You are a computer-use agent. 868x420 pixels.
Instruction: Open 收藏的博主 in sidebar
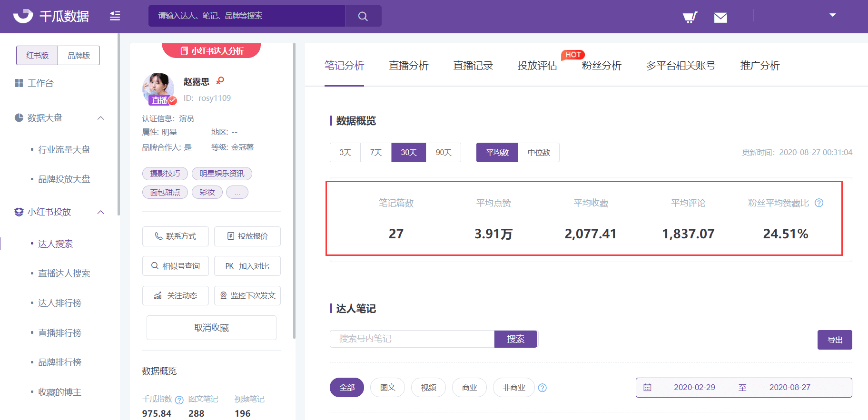coord(60,392)
